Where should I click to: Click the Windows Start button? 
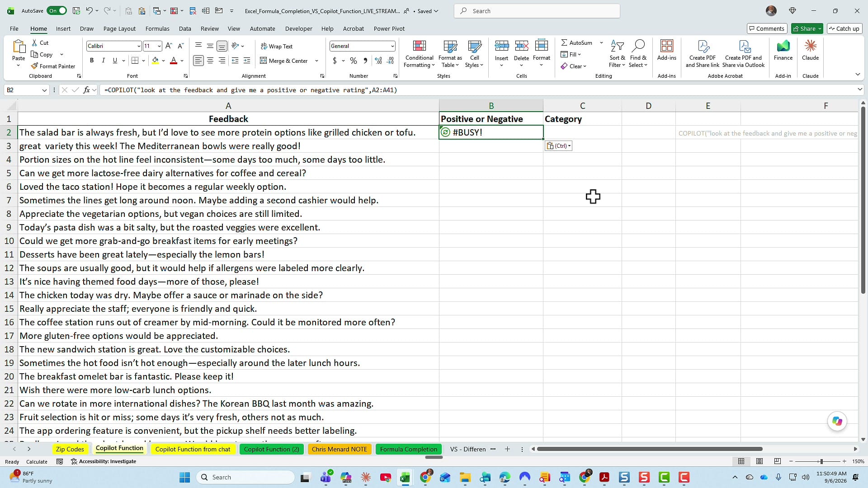pos(184,477)
